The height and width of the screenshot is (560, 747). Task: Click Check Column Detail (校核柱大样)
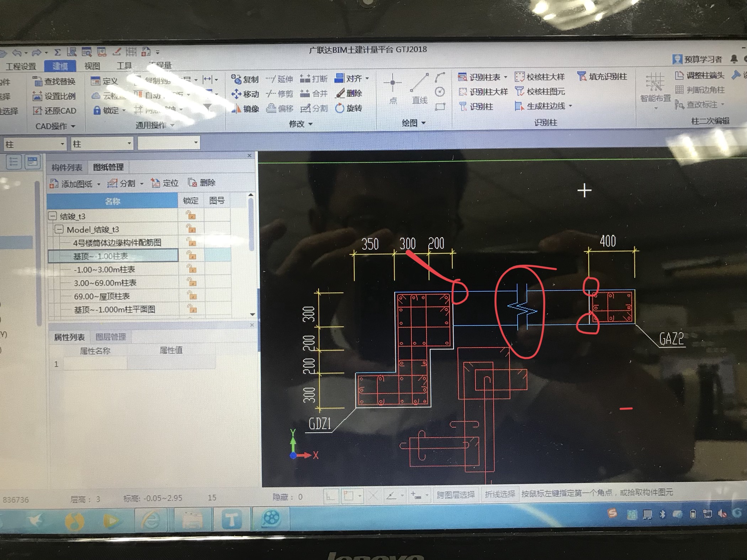tap(540, 77)
